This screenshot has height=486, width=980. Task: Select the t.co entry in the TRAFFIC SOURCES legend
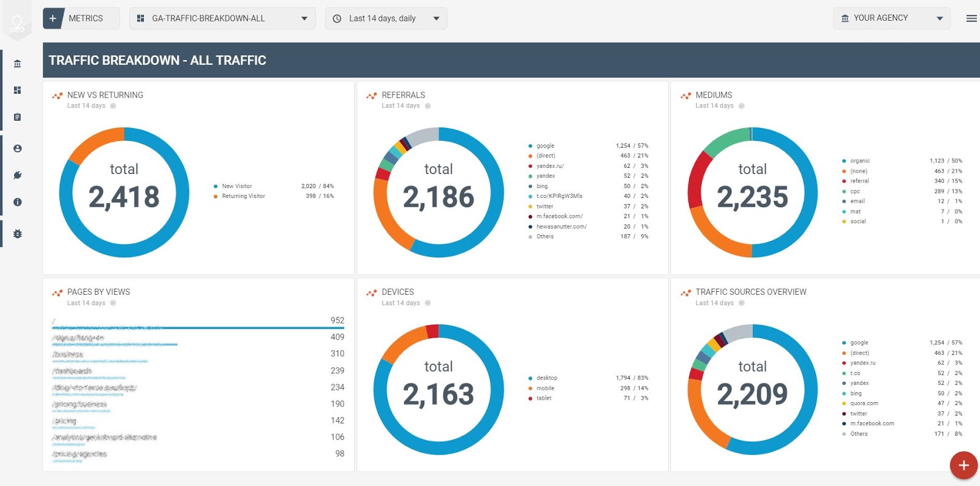pos(855,373)
